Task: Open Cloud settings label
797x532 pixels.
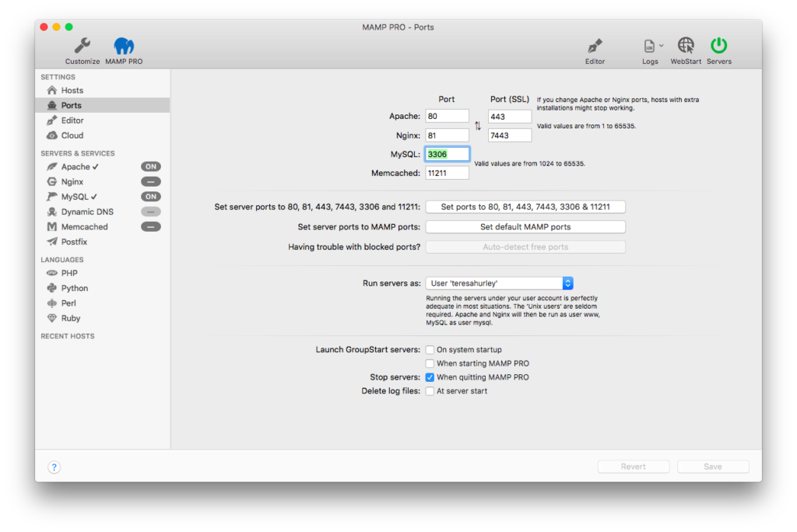Action: pos(72,135)
